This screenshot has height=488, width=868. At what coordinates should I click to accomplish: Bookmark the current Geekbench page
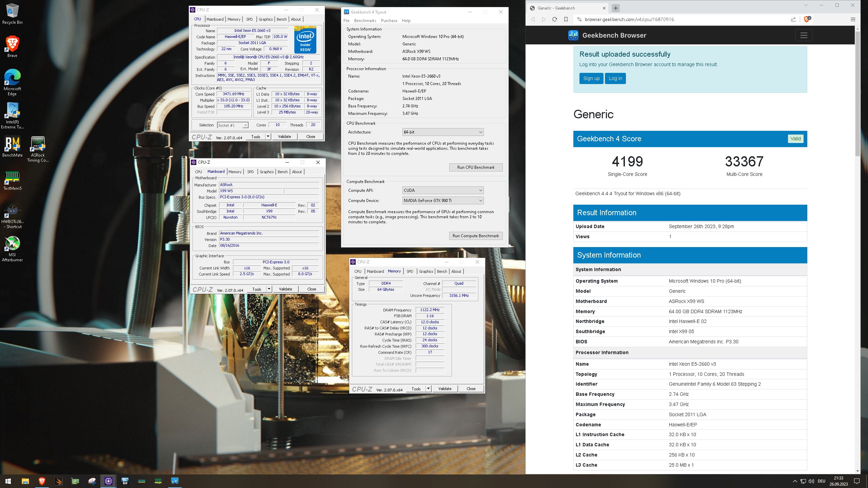click(566, 19)
